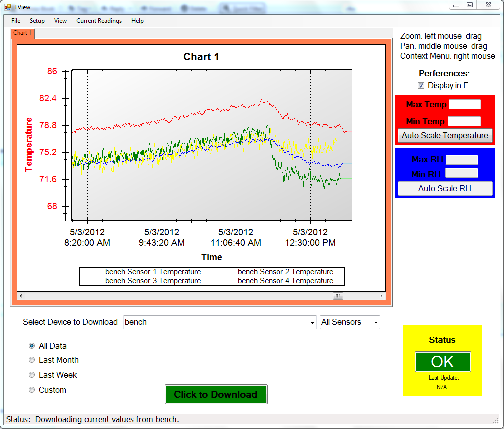Image resolution: width=504 pixels, height=429 pixels.
Task: Switch to the Chart 1 tab
Action: tap(22, 33)
